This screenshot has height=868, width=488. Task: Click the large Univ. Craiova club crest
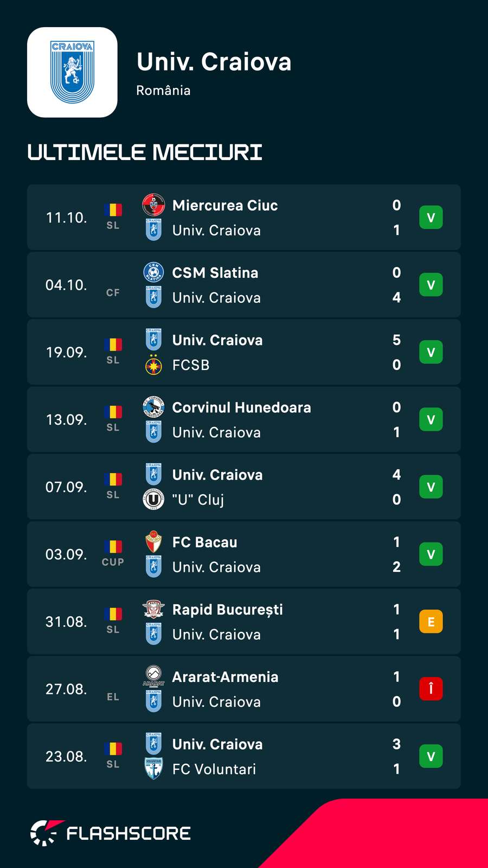tap(72, 72)
